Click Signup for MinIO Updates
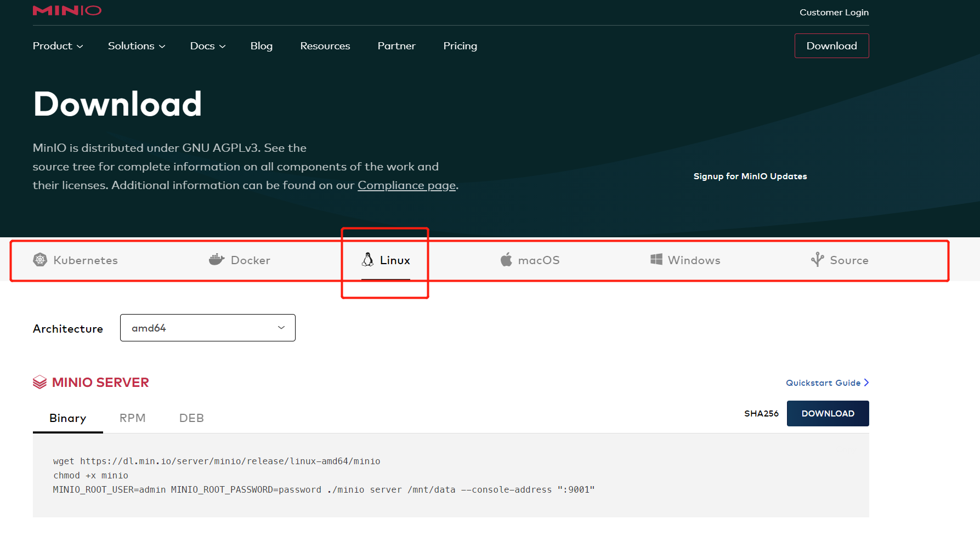The width and height of the screenshot is (980, 542). click(x=750, y=176)
